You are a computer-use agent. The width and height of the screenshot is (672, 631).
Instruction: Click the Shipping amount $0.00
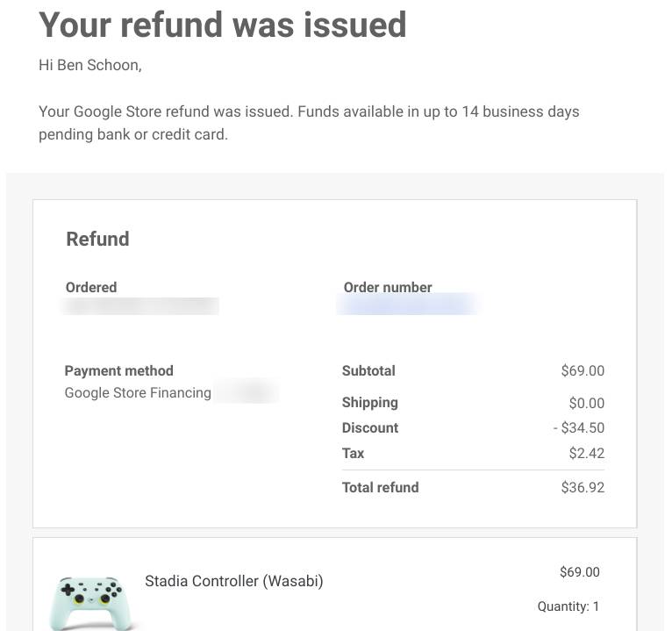tap(586, 403)
